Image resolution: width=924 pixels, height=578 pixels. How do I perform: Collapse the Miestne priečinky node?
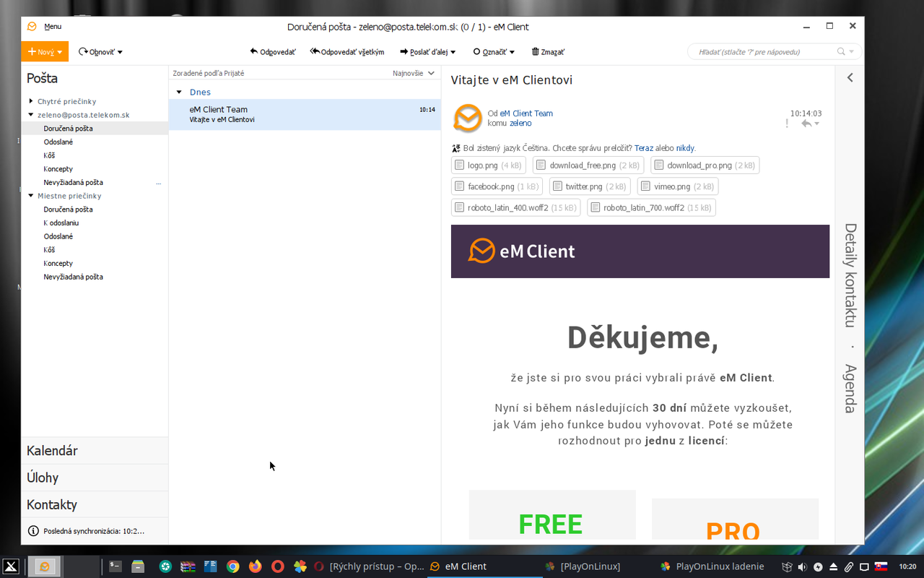31,196
